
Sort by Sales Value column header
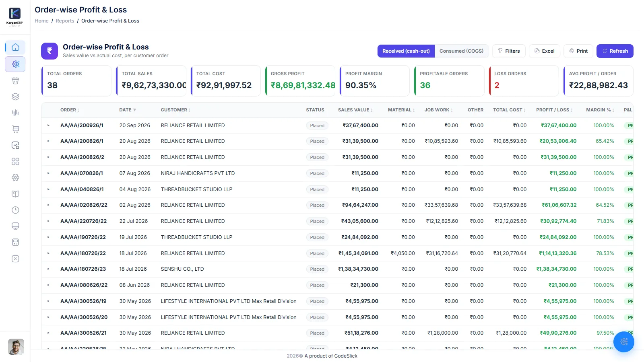pyautogui.click(x=355, y=110)
